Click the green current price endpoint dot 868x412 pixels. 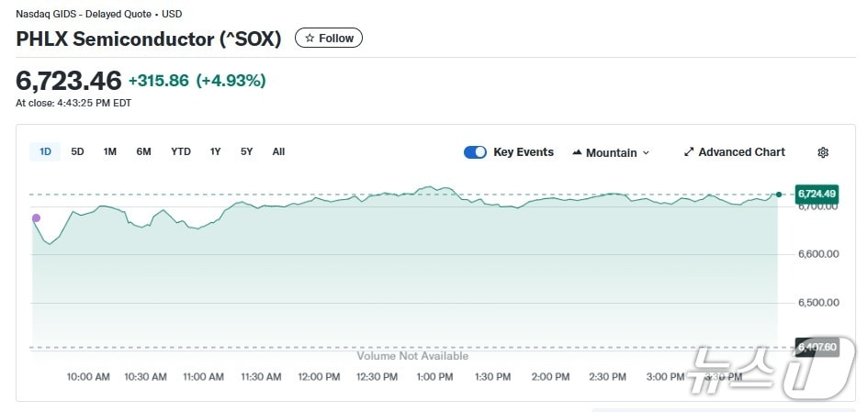(779, 195)
